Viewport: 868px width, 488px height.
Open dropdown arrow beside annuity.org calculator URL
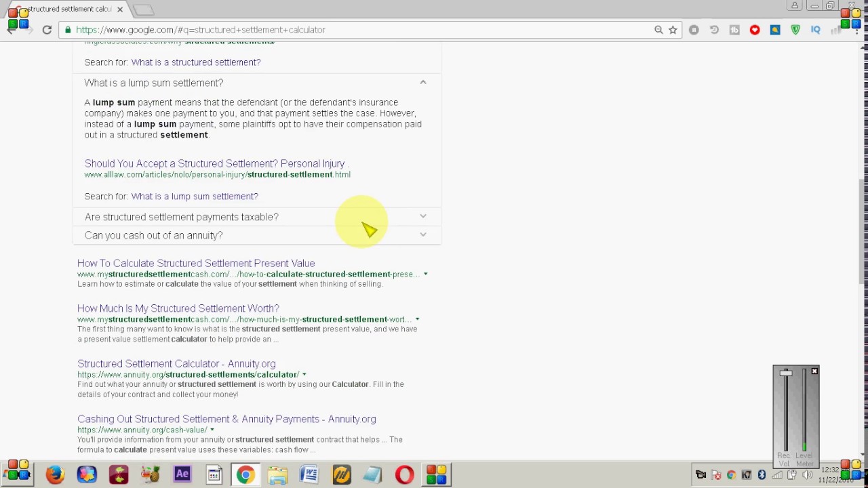(x=304, y=375)
